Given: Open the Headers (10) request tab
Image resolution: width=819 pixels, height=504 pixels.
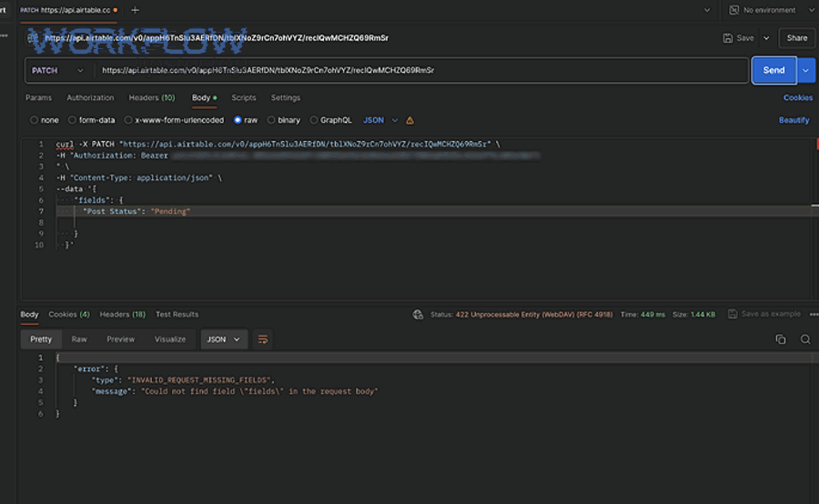Looking at the screenshot, I should click(x=152, y=97).
